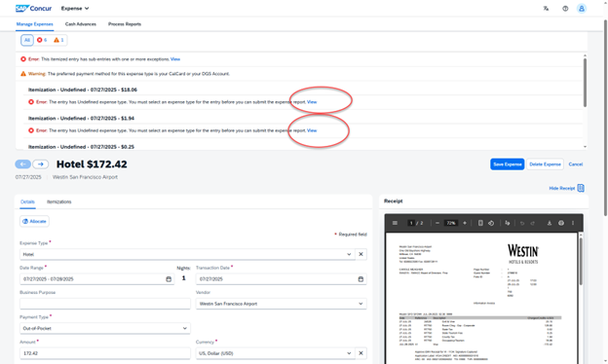Zoom in the receipt with plus

click(x=465, y=223)
